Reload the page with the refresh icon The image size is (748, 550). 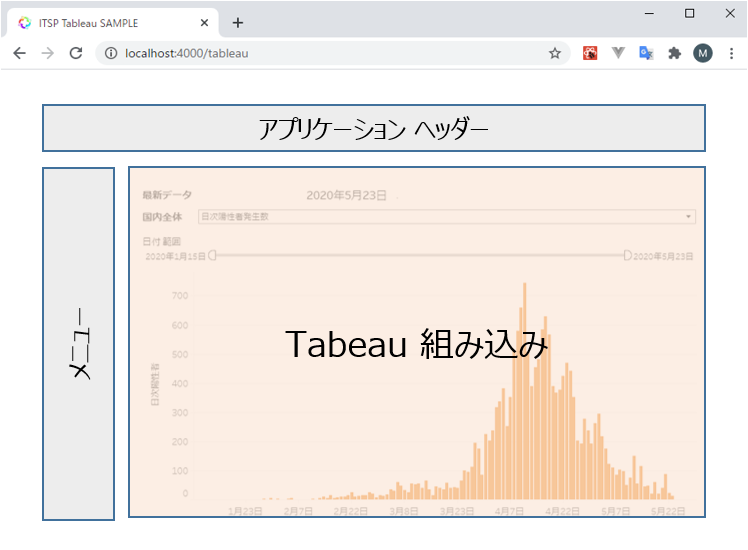(76, 53)
